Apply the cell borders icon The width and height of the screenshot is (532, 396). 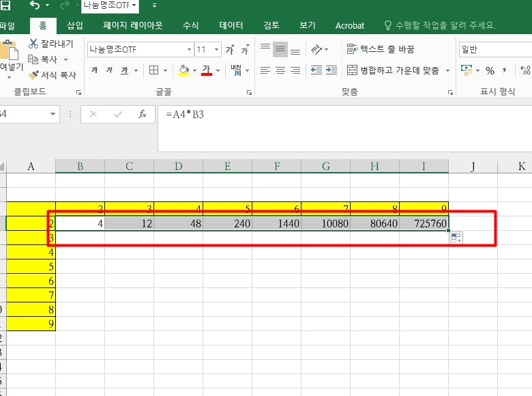pos(153,70)
